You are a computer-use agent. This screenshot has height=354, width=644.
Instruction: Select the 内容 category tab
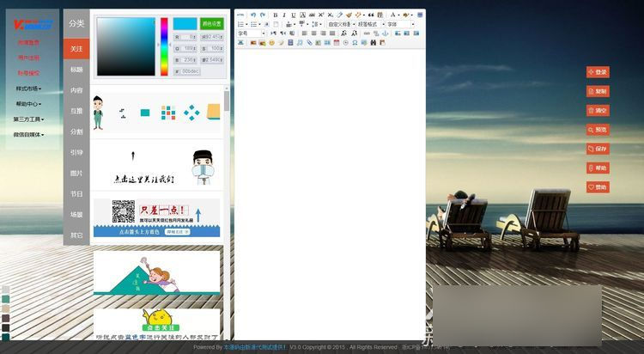pos(76,90)
